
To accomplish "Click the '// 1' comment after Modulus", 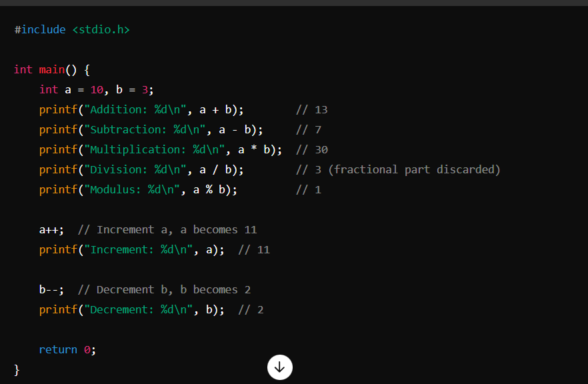I will [x=309, y=190].
